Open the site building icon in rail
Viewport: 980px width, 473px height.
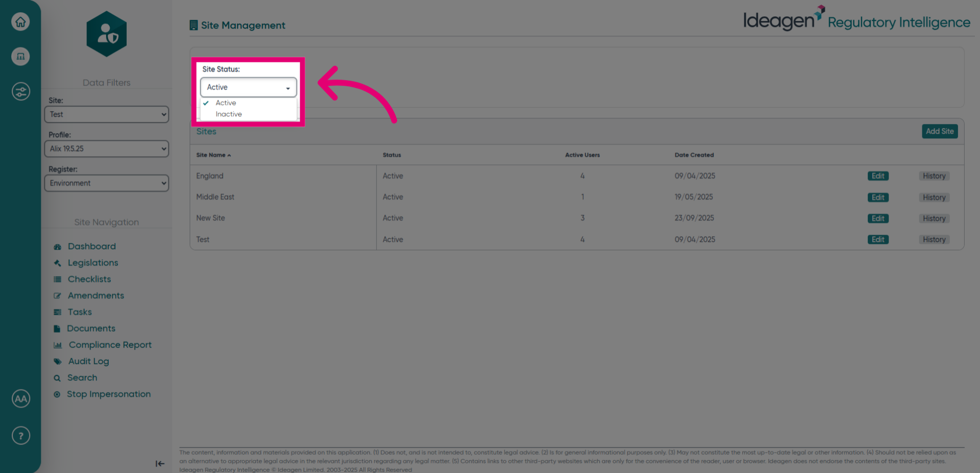point(20,56)
